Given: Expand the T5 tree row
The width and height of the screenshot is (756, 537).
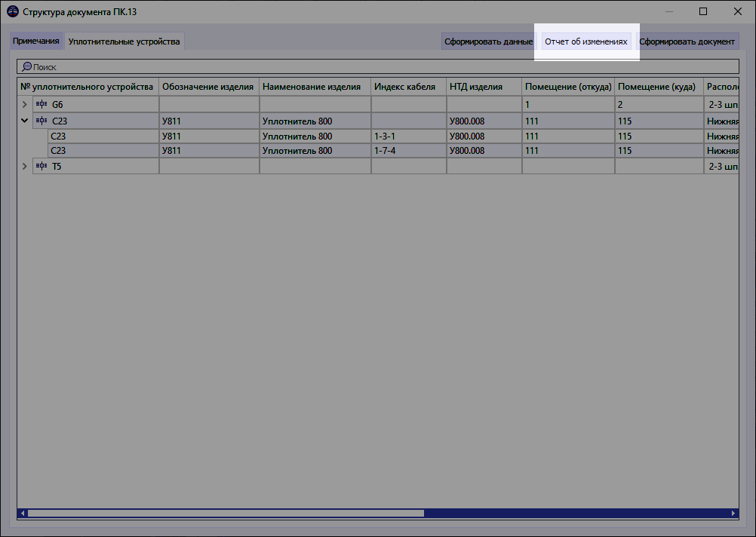Looking at the screenshot, I should (24, 166).
